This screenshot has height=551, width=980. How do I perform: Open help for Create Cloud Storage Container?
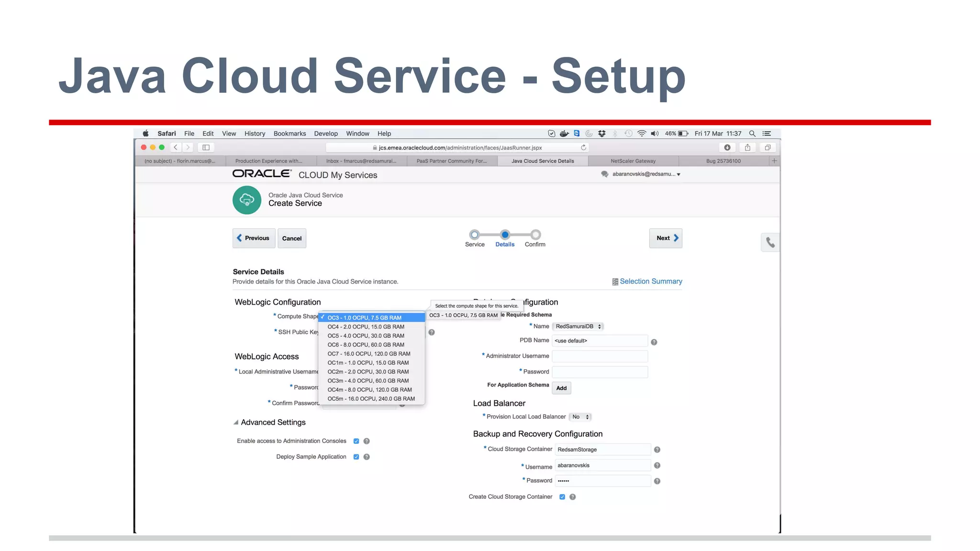click(572, 497)
